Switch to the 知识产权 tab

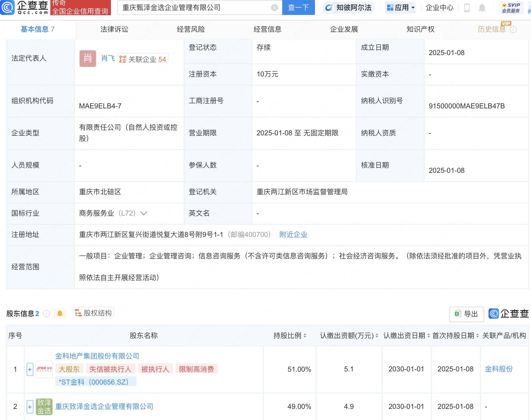click(420, 29)
